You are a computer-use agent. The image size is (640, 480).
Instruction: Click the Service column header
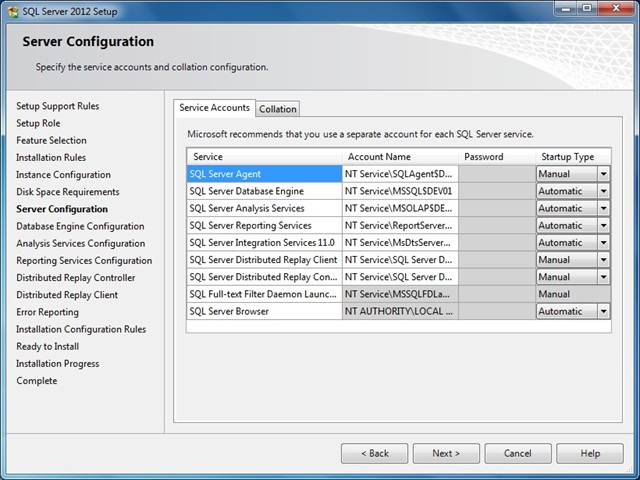pos(264,157)
